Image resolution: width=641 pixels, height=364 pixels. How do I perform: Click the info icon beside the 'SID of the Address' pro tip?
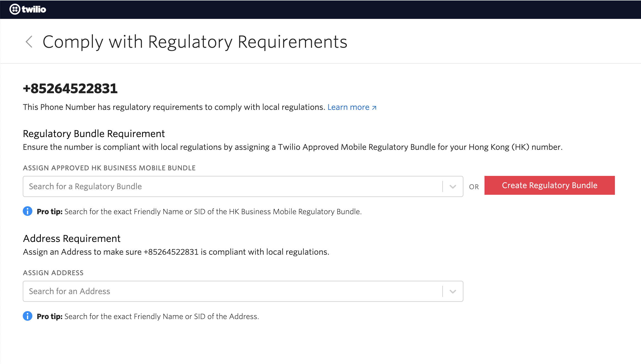pos(27,316)
